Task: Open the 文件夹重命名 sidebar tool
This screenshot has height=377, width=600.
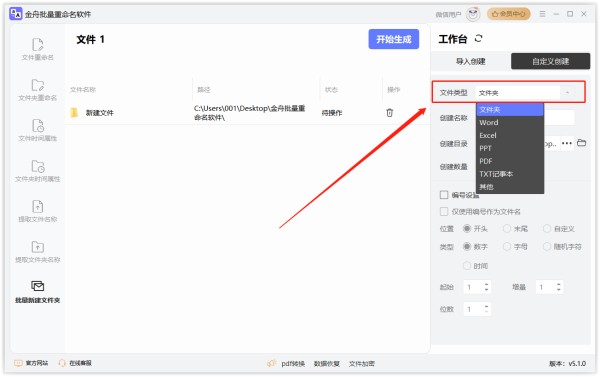Action: pos(38,90)
